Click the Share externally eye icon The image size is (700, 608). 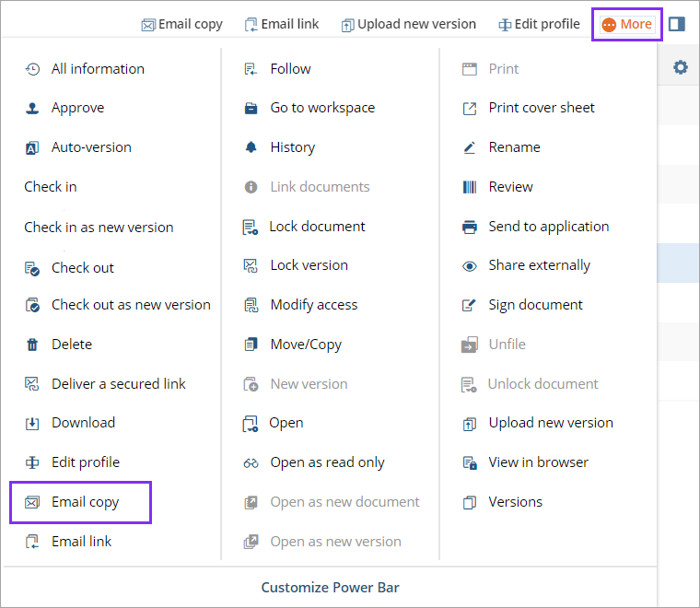coord(470,265)
